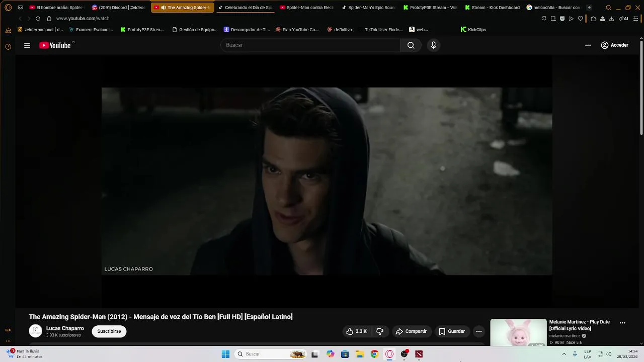The image size is (644, 362).
Task: Open GX Corner from the sidebar
Action: [x=8, y=330]
